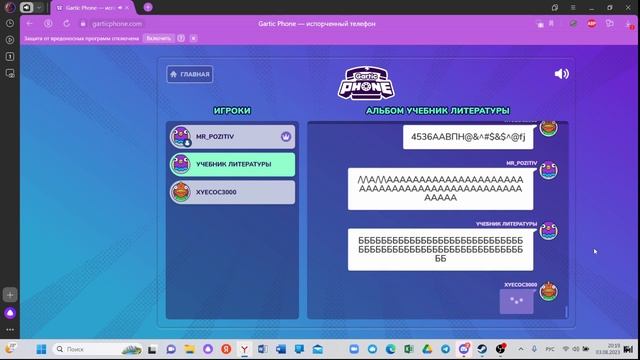Click the crown host icon beside MR_POZITIV

pyautogui.click(x=286, y=137)
